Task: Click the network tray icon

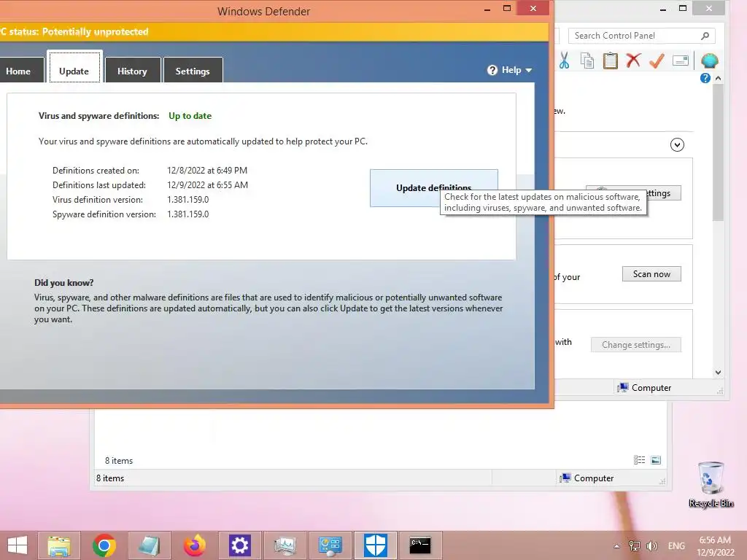Action: tap(634, 546)
